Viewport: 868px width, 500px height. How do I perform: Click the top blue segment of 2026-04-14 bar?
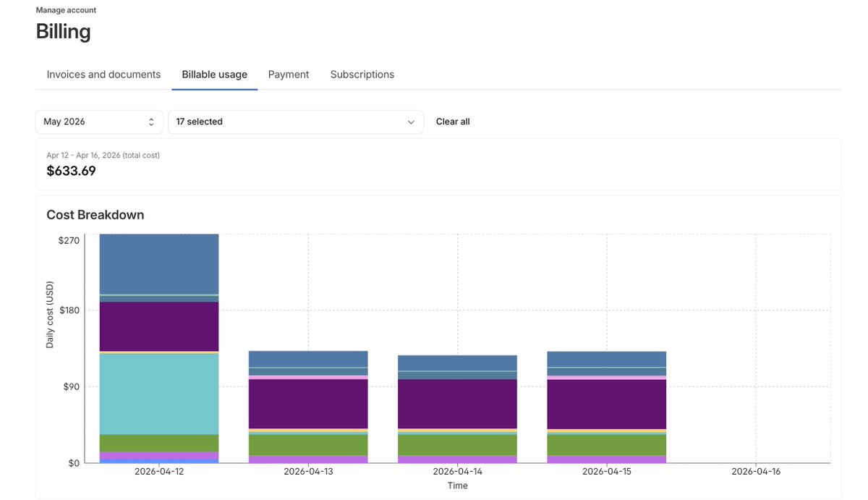458,363
